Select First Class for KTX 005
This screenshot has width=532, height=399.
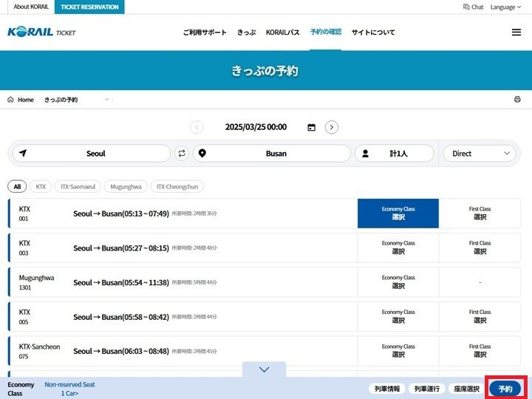[x=480, y=316]
